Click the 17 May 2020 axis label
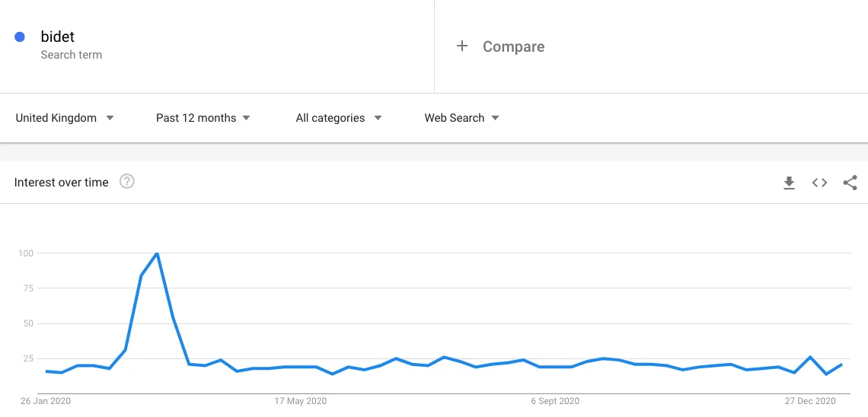This screenshot has width=868, height=417. click(301, 401)
